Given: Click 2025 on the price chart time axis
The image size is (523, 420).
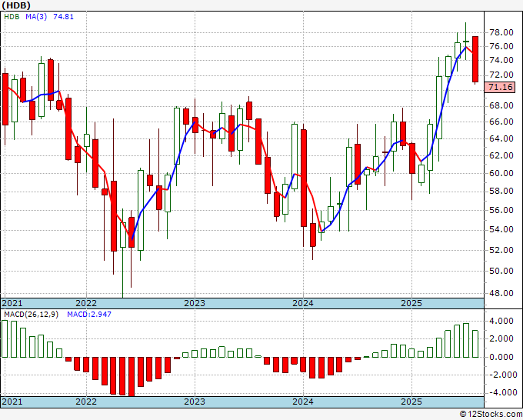Looking at the screenshot, I should coord(411,303).
